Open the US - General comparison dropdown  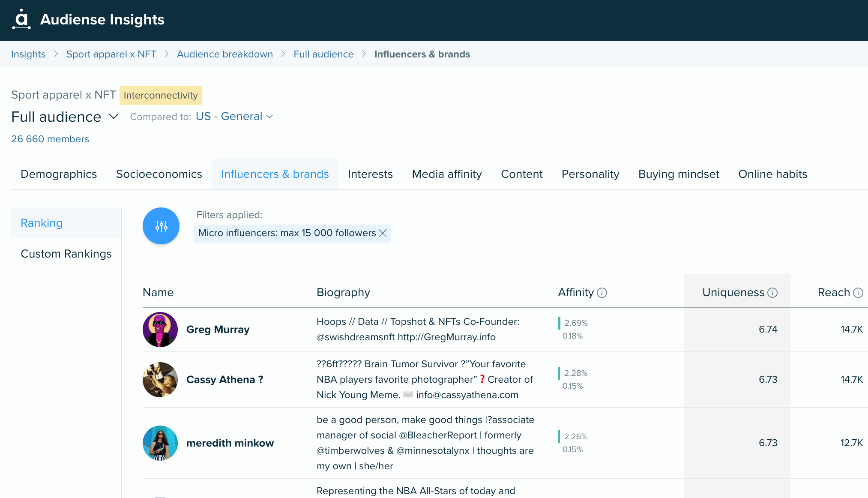tap(234, 117)
